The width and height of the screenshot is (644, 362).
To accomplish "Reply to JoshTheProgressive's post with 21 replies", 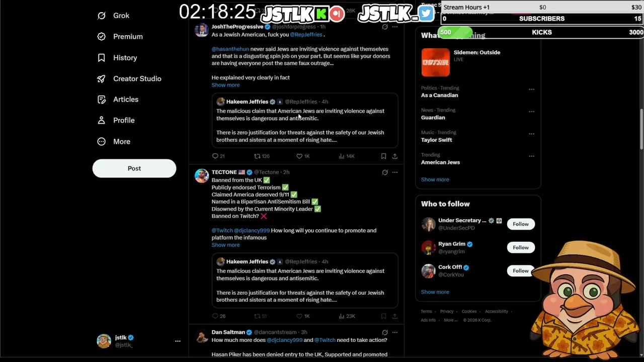I will (218, 156).
